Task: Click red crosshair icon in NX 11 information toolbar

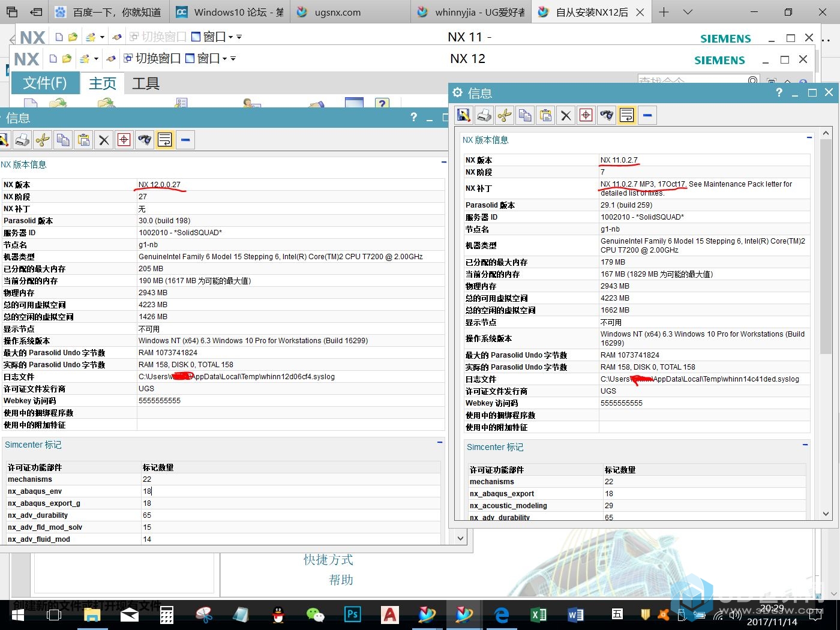Action: tap(586, 115)
